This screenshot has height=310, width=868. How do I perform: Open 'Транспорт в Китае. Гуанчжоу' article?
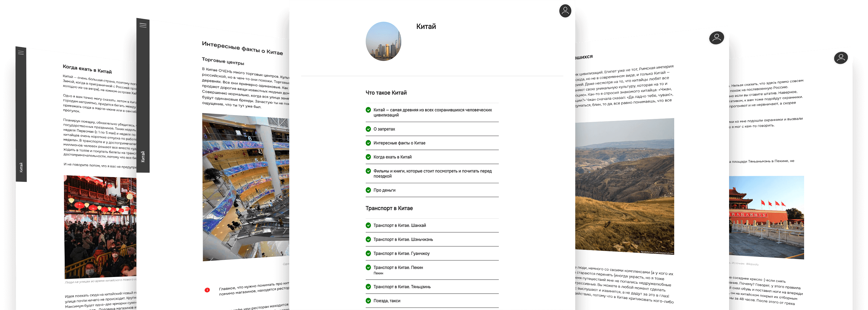401,254
